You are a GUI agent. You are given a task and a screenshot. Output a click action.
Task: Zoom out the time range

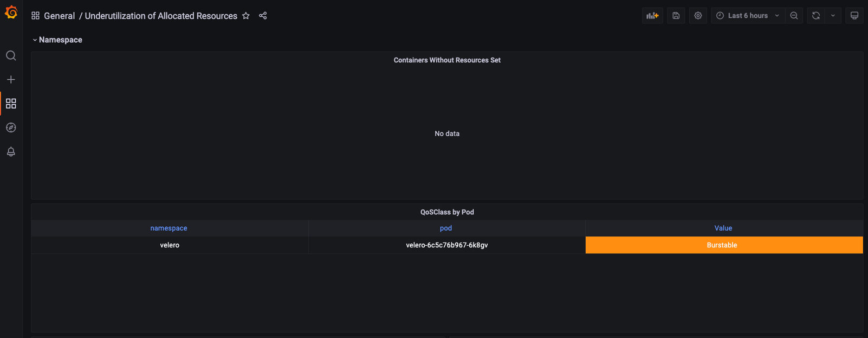(x=794, y=16)
